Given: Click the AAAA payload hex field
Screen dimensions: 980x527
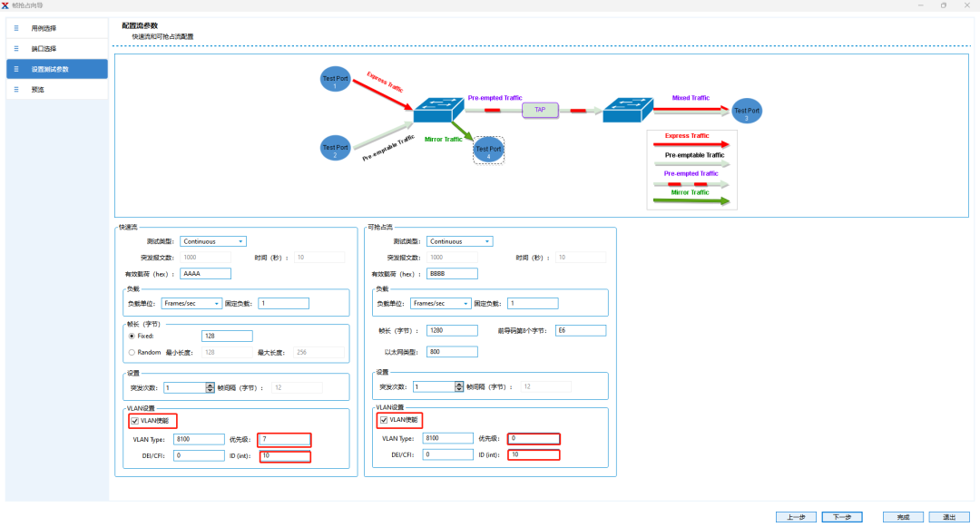Looking at the screenshot, I should [x=206, y=274].
